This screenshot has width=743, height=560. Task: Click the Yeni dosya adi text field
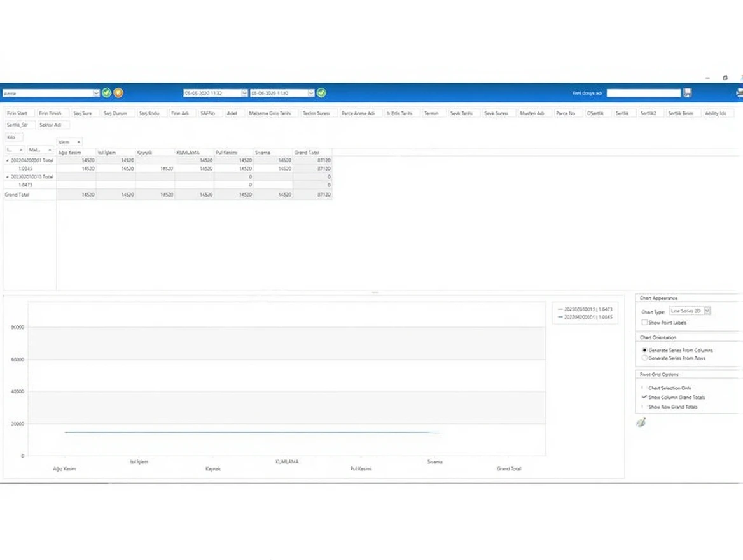pyautogui.click(x=643, y=93)
